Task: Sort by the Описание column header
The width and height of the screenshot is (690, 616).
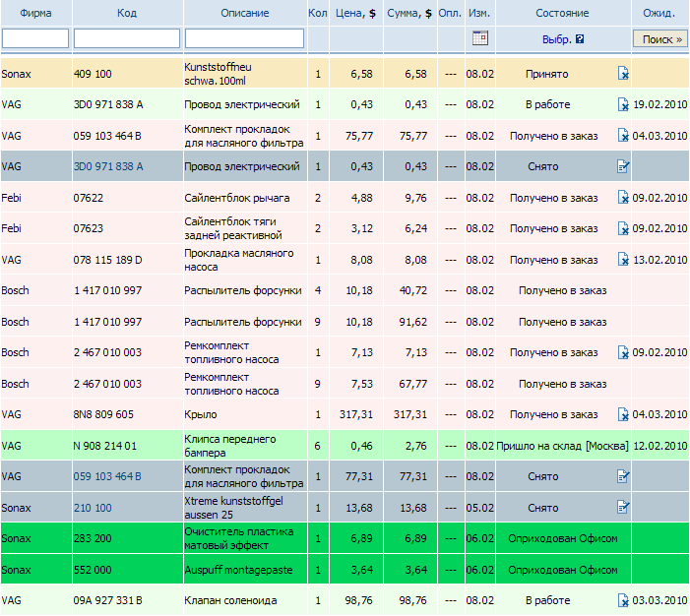Action: pos(245,13)
